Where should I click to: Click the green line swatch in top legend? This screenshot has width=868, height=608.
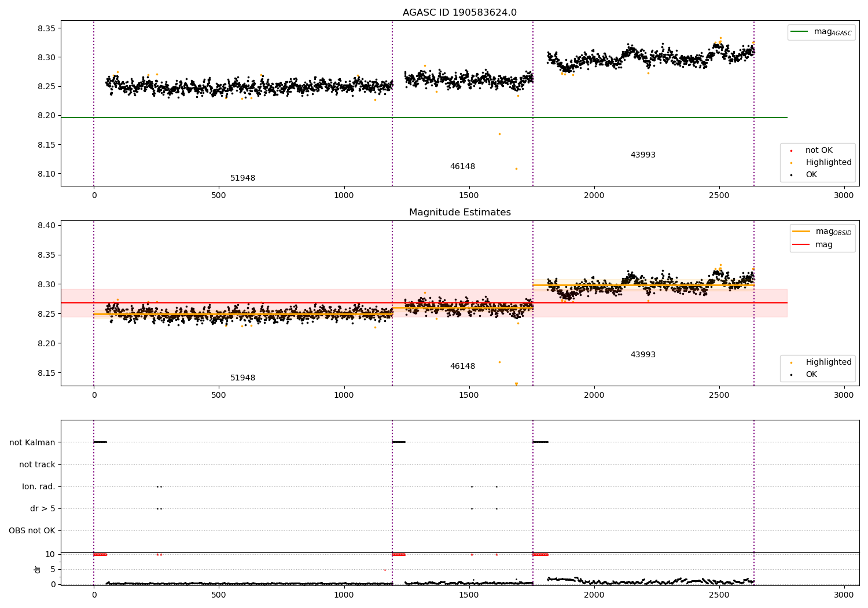[x=800, y=32]
